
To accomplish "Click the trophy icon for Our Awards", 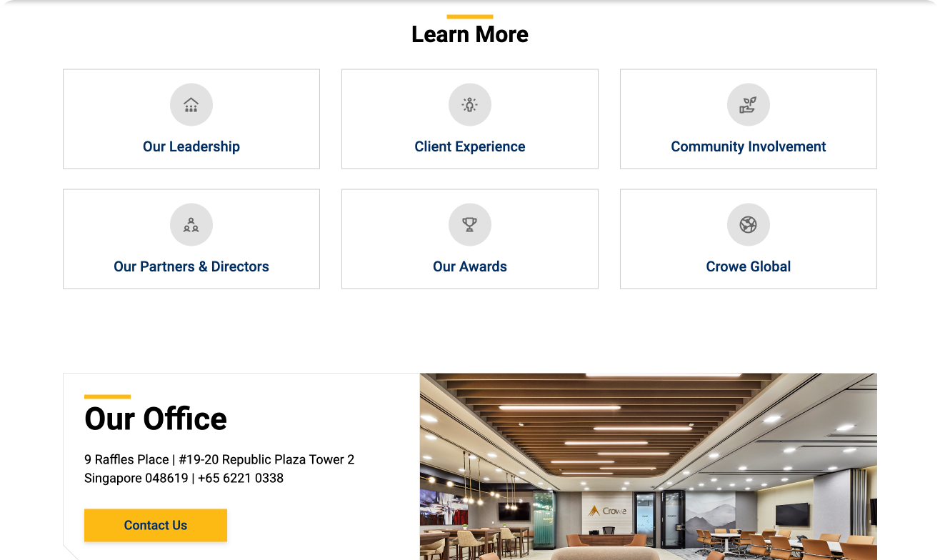I will tap(470, 225).
